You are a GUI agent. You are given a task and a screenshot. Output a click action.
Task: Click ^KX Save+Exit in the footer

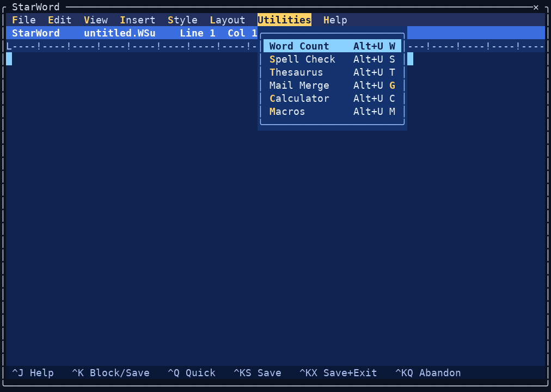click(338, 373)
